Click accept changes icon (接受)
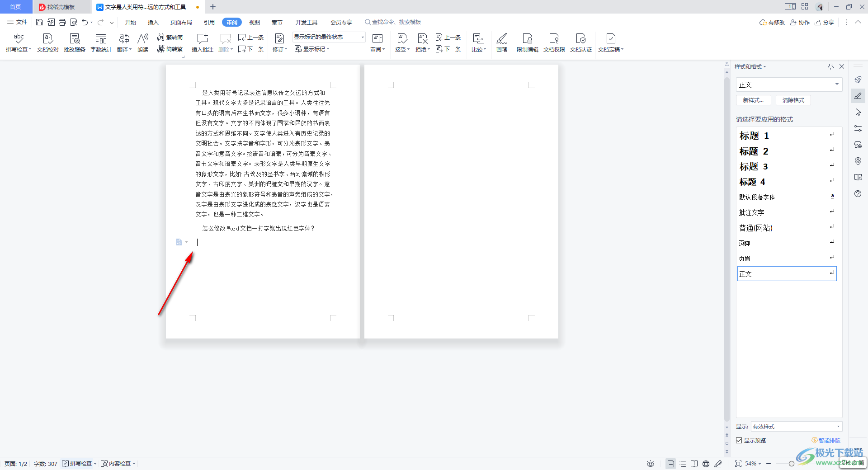 (402, 43)
